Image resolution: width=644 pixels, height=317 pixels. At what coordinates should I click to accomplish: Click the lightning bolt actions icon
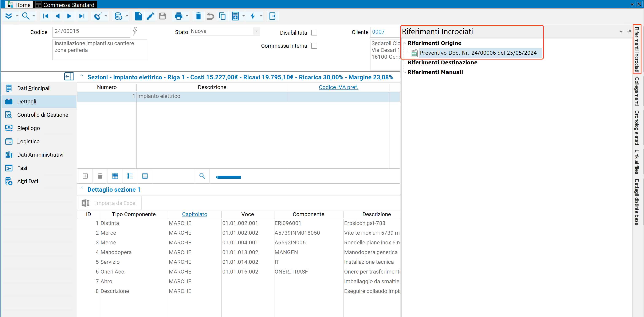point(253,16)
